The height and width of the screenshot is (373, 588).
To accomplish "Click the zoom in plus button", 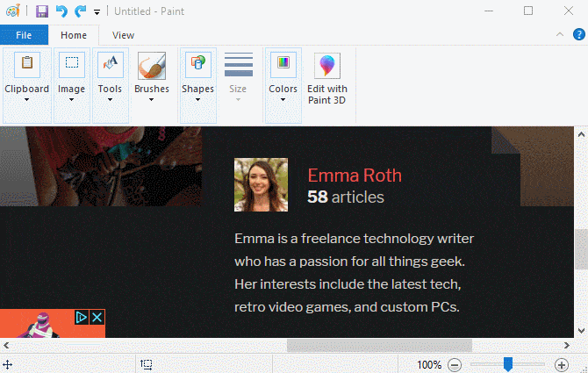I will 562,365.
